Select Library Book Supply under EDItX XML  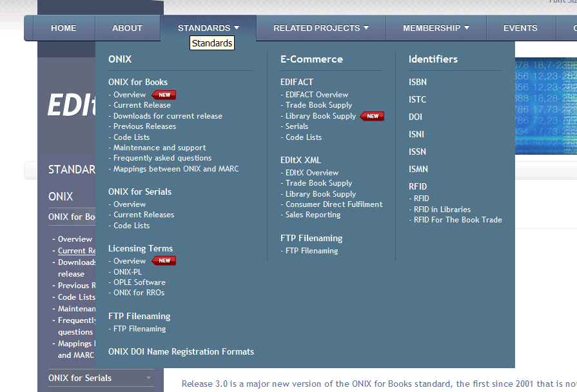point(321,194)
